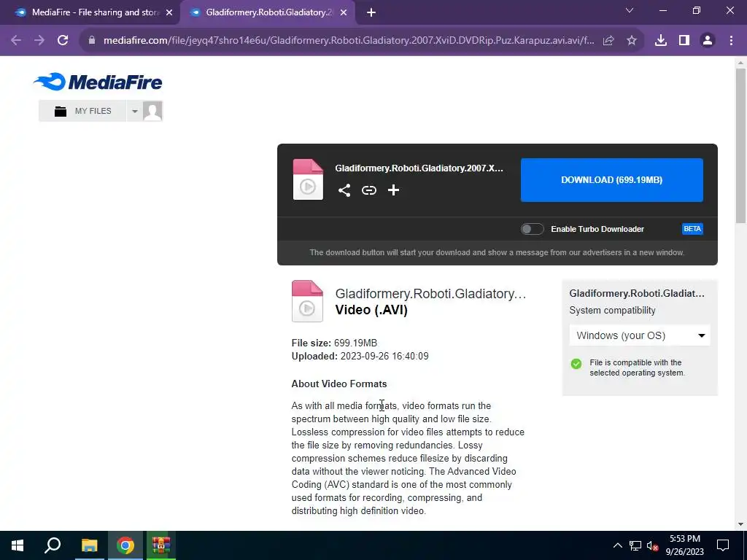Screen dimensions: 747x560
Task: Select the Gladiformery.Roboti tab
Action: tap(268, 12)
